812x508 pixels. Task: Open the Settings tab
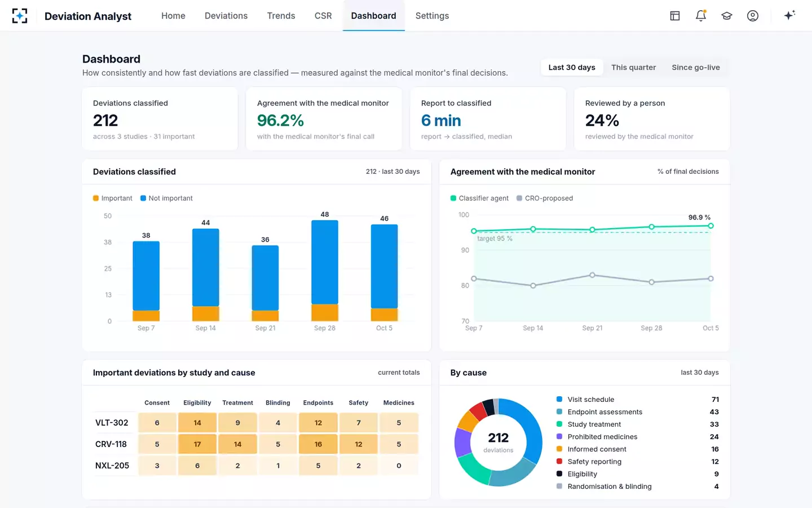tap(432, 16)
